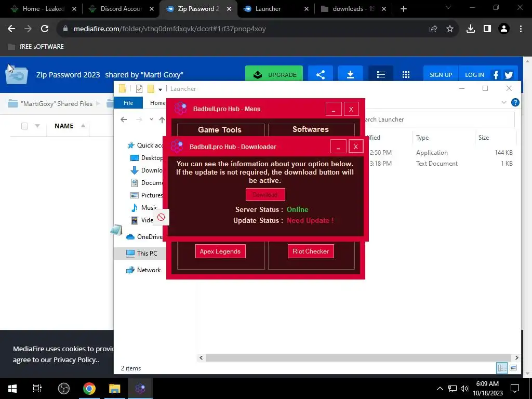Switch Explorer to details view icon
The height and width of the screenshot is (399, 532).
(502, 368)
